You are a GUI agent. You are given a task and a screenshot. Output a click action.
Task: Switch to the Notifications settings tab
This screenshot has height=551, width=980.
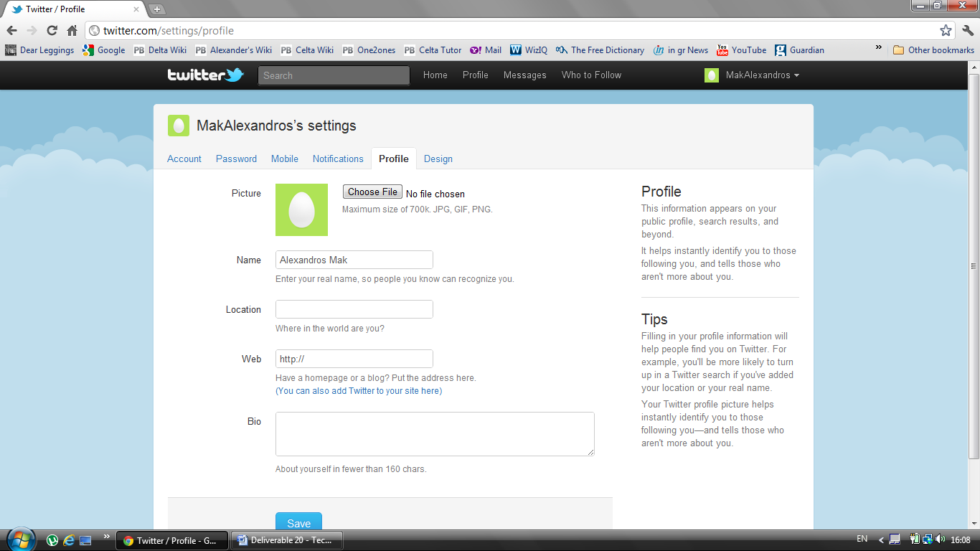click(338, 159)
